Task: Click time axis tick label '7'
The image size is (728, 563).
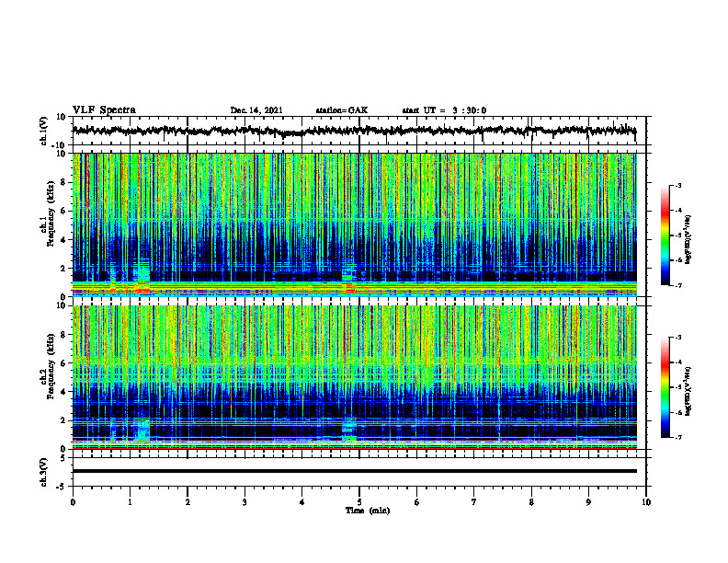Action: coord(474,502)
